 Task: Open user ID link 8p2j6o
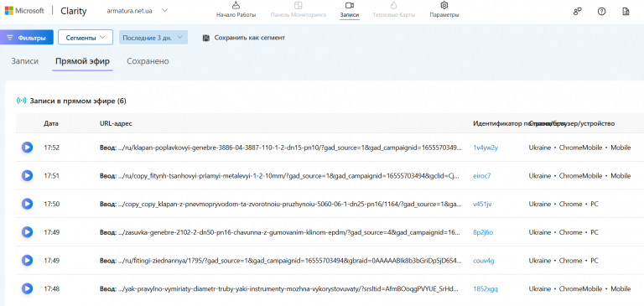483,232
